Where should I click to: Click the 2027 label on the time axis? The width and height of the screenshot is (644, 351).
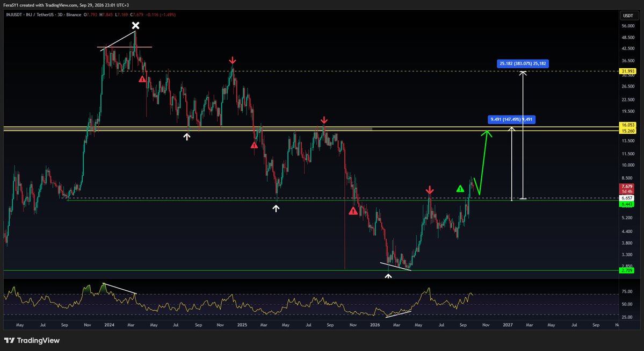click(508, 325)
